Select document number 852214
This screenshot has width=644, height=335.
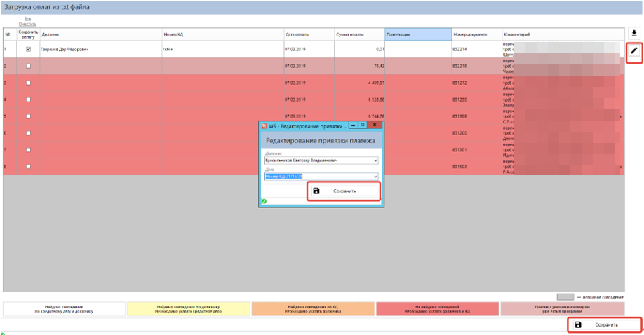point(477,49)
